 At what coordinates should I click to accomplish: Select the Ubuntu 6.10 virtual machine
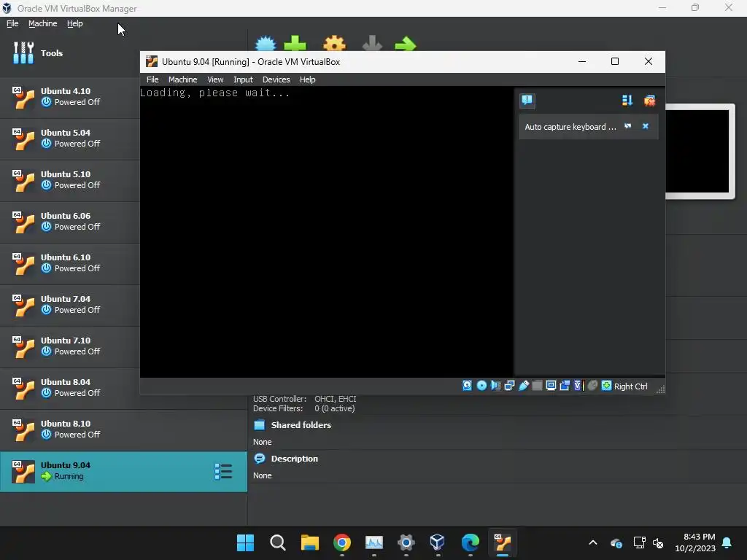(x=69, y=263)
